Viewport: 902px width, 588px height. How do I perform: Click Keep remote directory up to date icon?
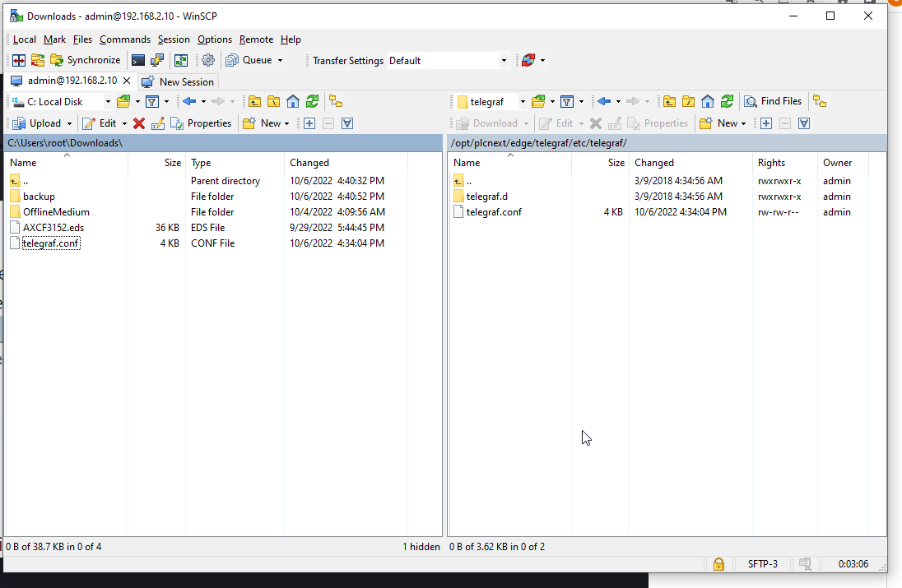tap(181, 60)
